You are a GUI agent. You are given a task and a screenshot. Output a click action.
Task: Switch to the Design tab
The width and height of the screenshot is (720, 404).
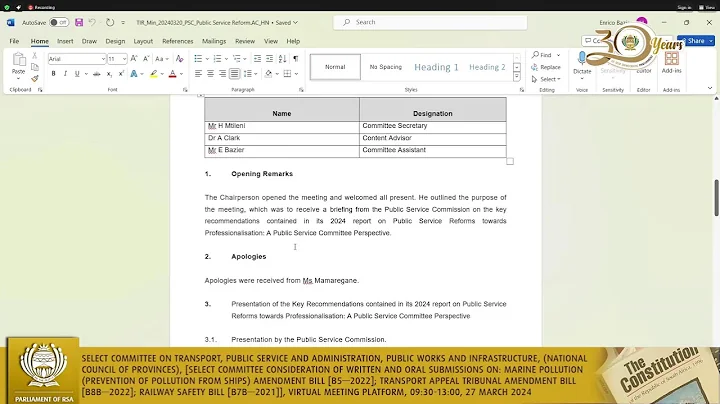click(x=115, y=41)
